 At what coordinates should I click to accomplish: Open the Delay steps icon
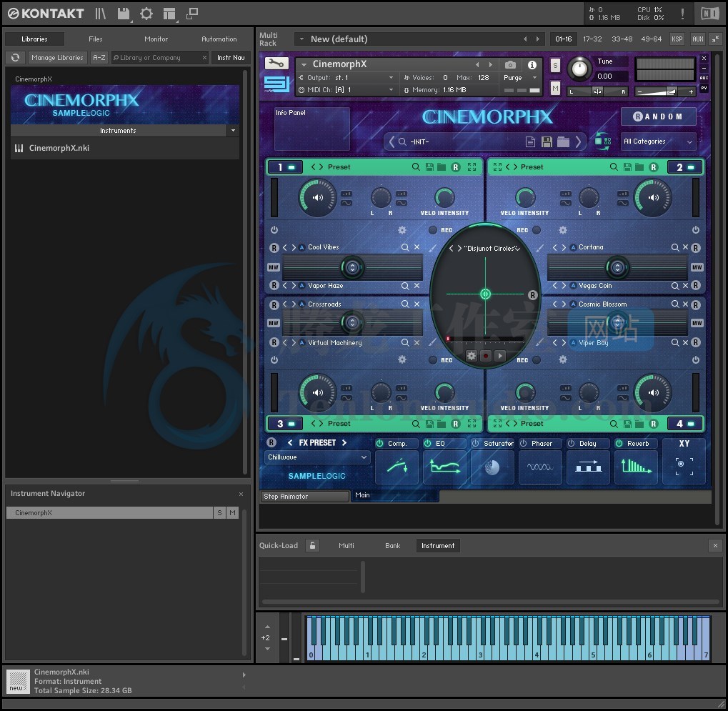coord(588,467)
